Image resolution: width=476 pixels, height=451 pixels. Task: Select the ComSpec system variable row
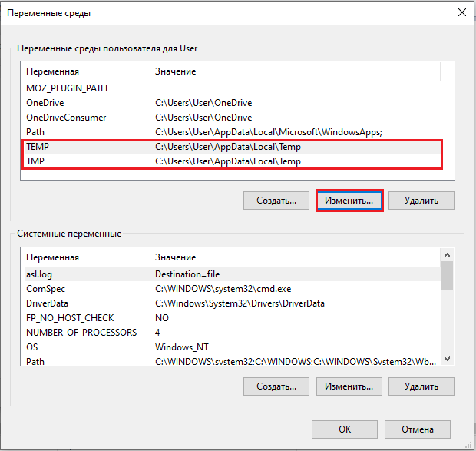(x=232, y=289)
